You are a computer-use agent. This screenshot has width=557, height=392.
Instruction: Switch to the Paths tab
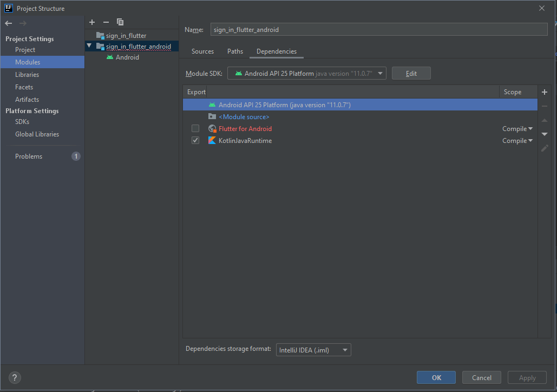(234, 51)
